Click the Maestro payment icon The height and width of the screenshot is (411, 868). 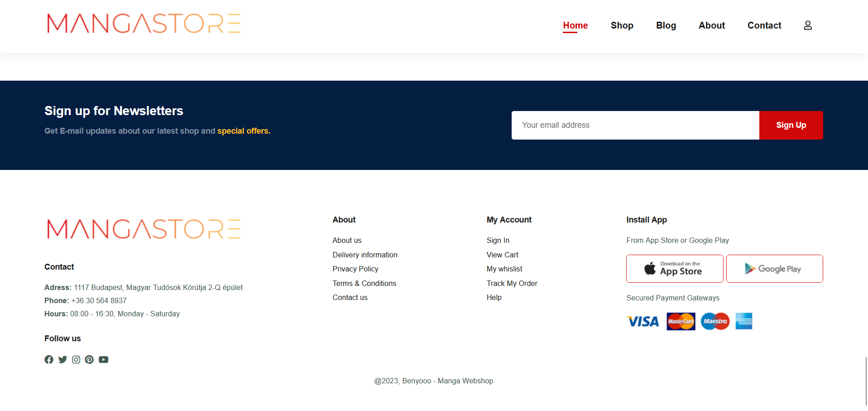[x=715, y=321]
